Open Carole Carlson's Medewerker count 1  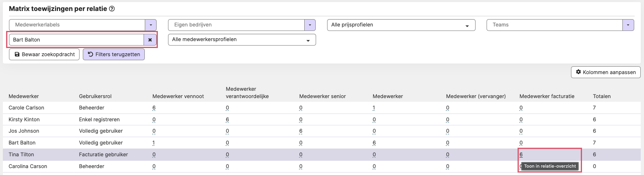[374, 108]
